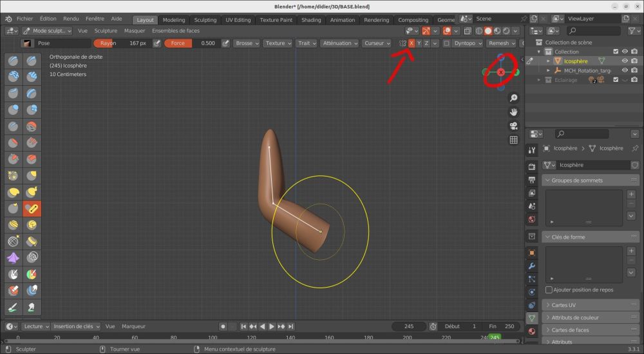644x354 pixels.
Task: Open the Object Constraints tab icon
Action: (532, 305)
